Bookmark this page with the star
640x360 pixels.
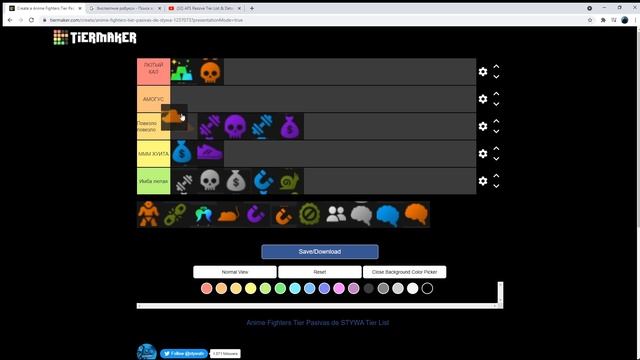tap(590, 20)
